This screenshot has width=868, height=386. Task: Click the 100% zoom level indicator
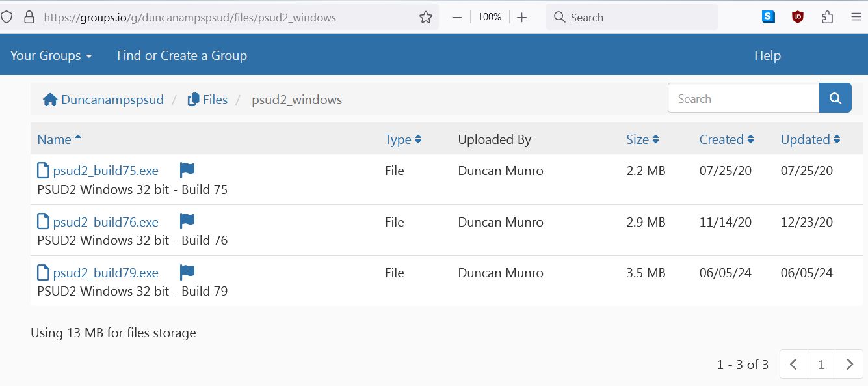490,18
